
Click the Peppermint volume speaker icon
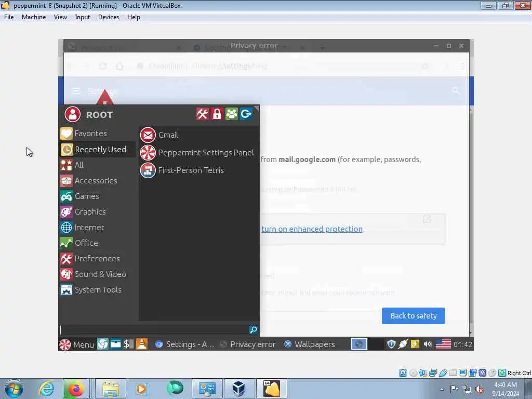428,344
